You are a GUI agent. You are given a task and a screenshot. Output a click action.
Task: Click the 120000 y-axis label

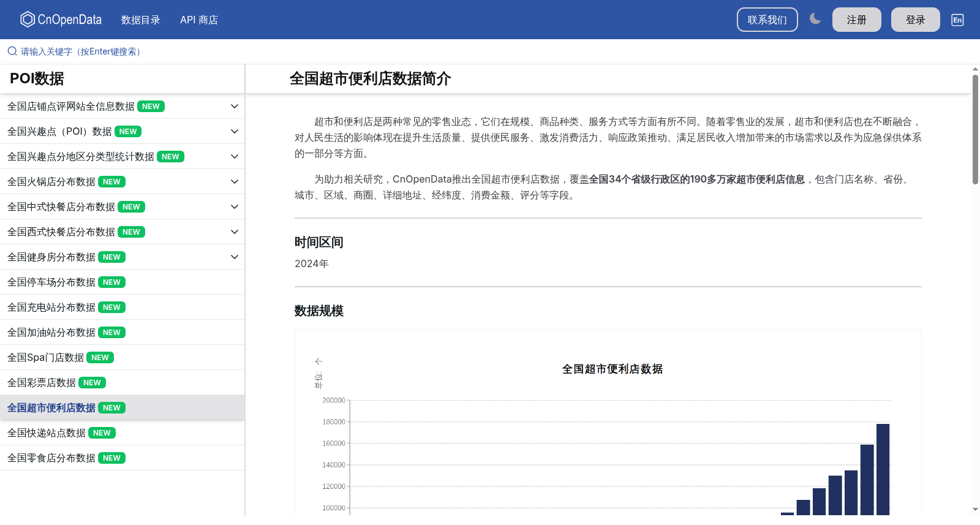pyautogui.click(x=334, y=486)
